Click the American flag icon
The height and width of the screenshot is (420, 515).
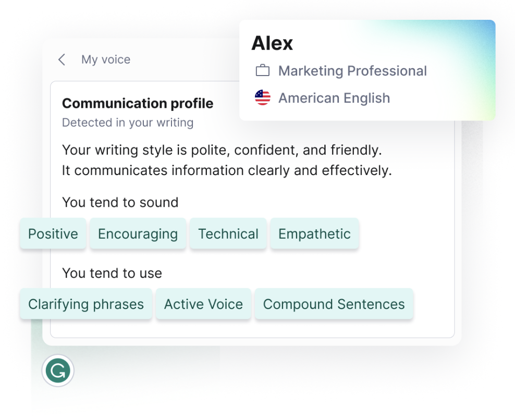pos(262,98)
